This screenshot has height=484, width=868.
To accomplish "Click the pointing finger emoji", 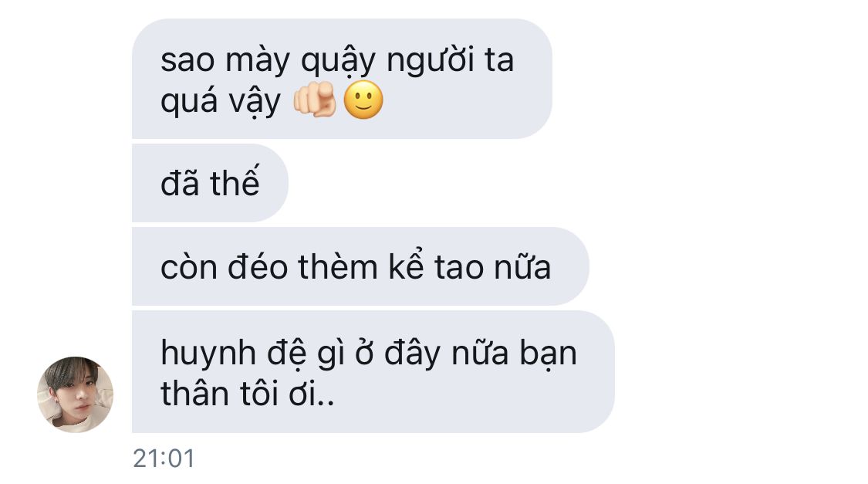I will pos(315,100).
